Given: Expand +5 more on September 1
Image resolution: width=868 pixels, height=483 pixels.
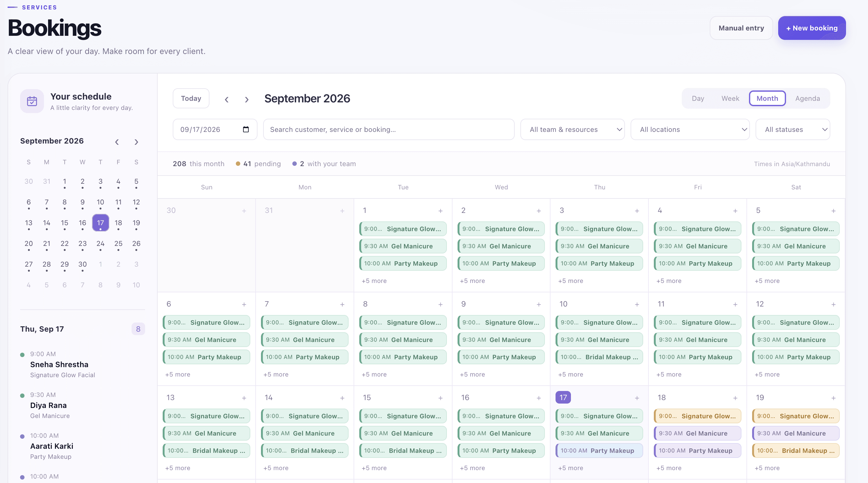Looking at the screenshot, I should click(374, 281).
